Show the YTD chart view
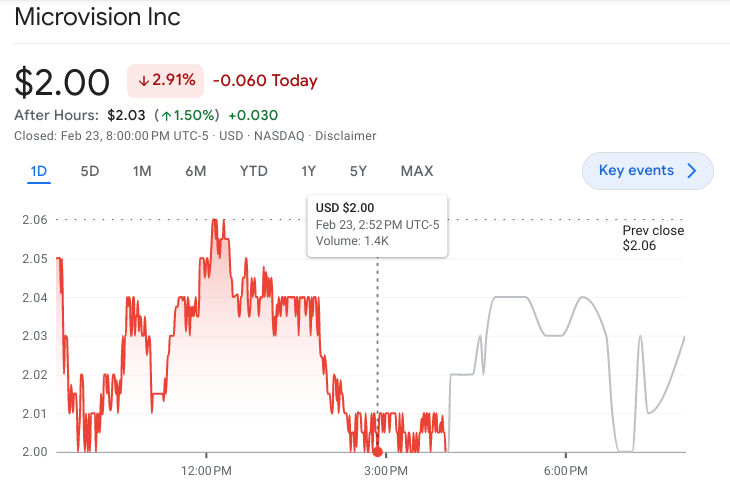Viewport: 730px width, 481px height. [x=254, y=171]
